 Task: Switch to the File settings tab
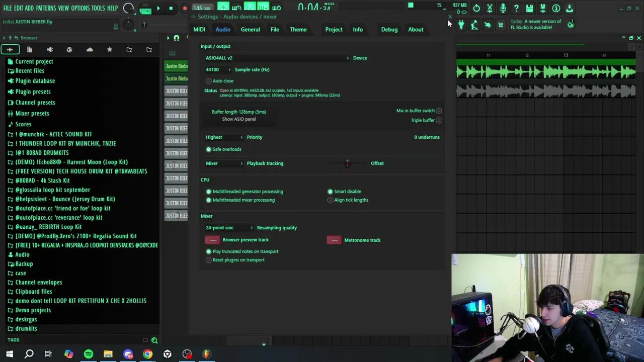[x=275, y=29]
